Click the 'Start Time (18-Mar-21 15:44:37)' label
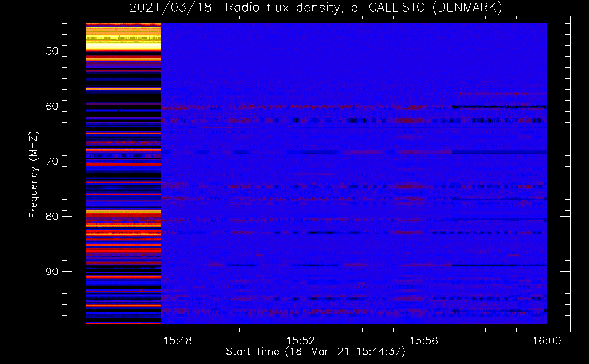The height and width of the screenshot is (364, 589). 316,352
